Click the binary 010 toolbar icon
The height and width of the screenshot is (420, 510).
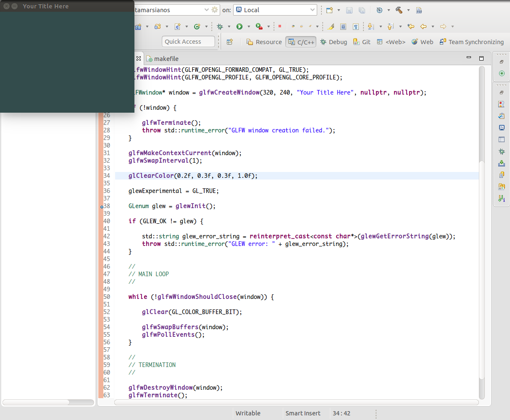[419, 10]
